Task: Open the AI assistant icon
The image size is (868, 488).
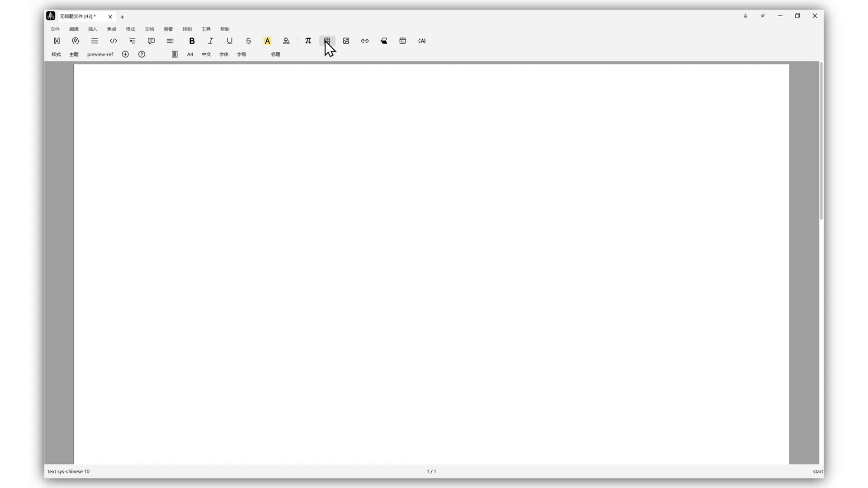Action: 421,41
